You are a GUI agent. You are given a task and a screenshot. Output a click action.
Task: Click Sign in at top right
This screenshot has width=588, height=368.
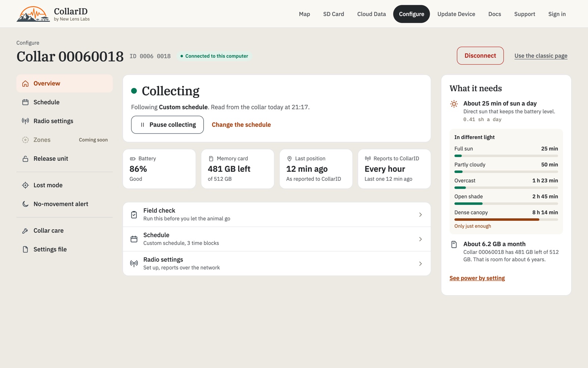(557, 14)
